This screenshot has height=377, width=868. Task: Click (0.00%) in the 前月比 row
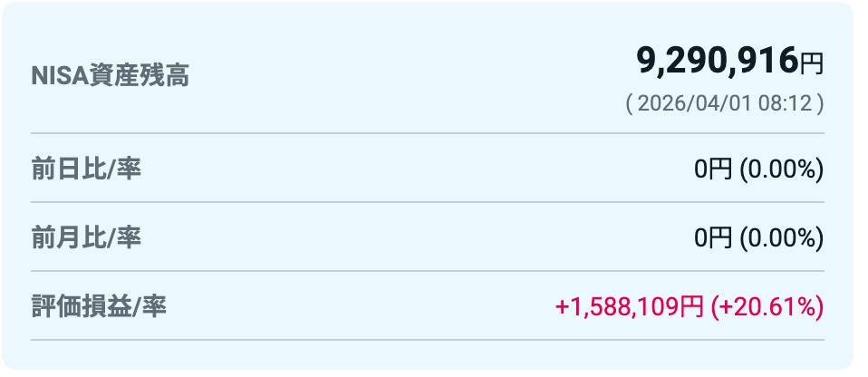(781, 237)
